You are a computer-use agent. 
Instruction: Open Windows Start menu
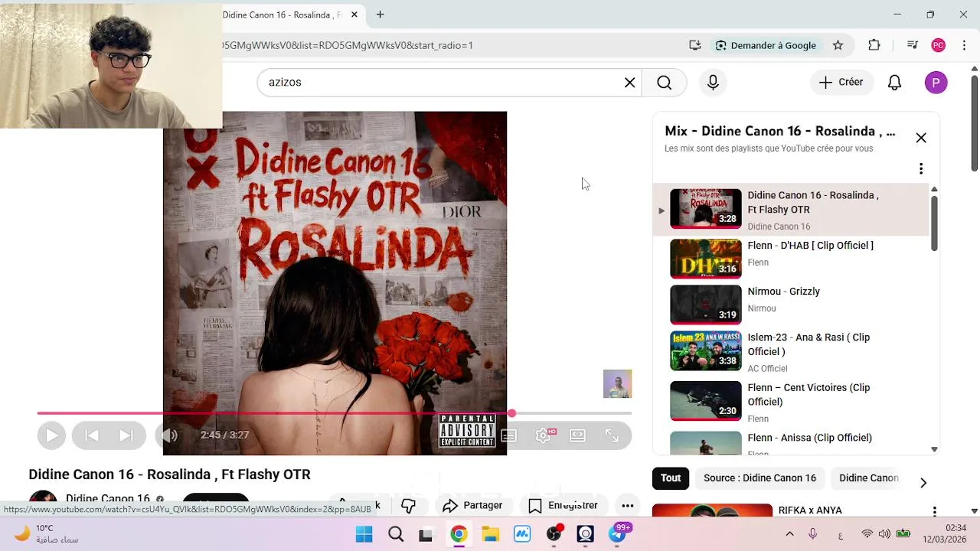(x=364, y=534)
